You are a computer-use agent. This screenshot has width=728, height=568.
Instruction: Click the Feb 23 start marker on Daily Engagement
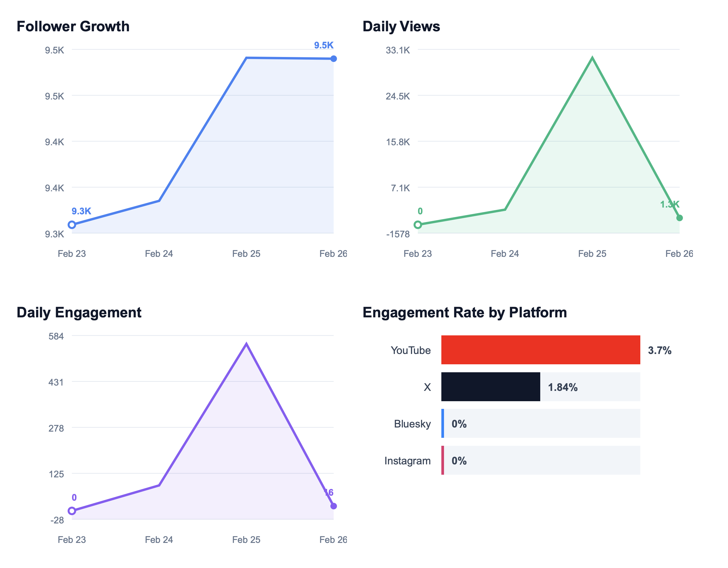pos(72,511)
